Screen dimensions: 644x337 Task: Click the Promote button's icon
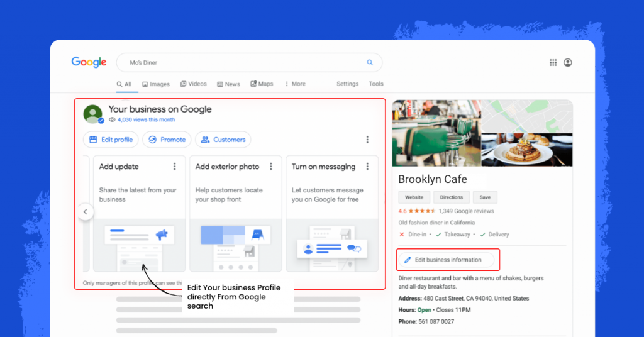pyautogui.click(x=152, y=140)
